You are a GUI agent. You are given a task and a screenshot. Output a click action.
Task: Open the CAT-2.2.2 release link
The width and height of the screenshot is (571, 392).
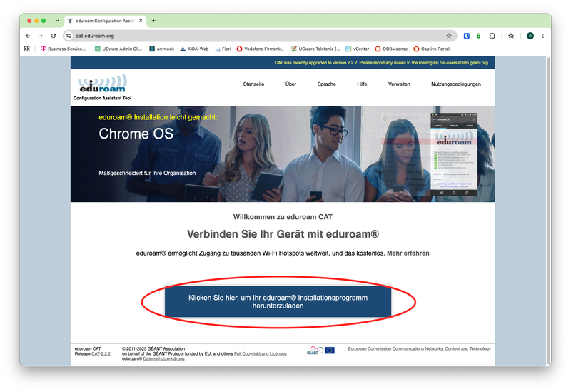point(101,353)
